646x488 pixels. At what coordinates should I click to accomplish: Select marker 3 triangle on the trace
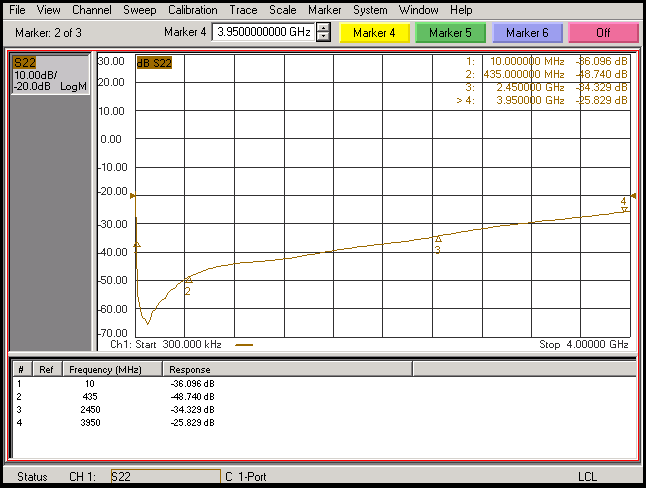pyautogui.click(x=438, y=239)
